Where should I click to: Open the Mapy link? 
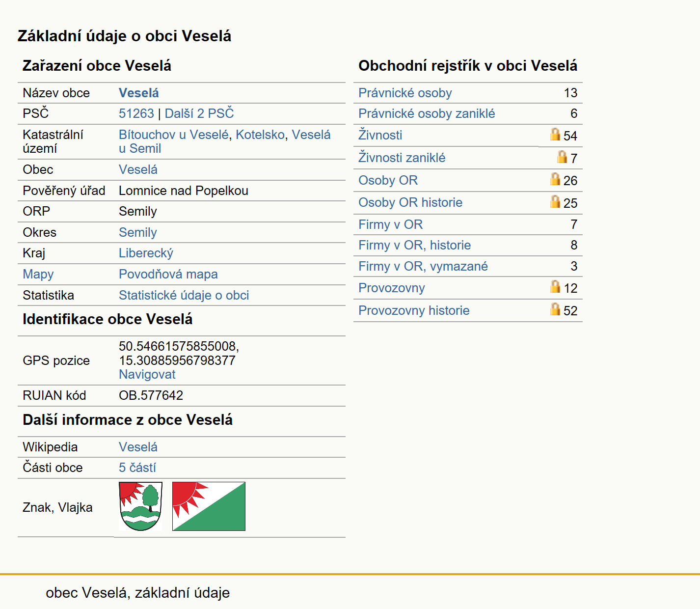point(38,274)
